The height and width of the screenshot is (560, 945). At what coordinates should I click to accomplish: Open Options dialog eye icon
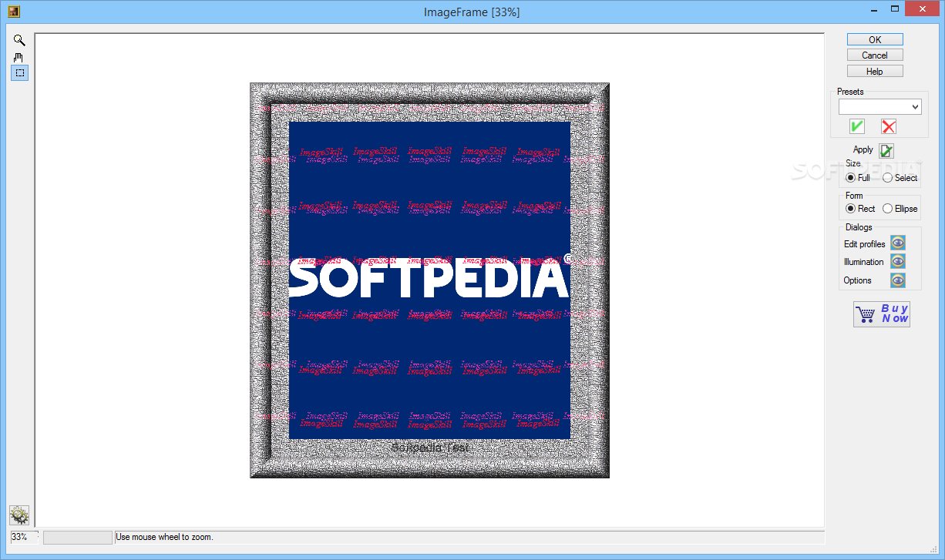coord(898,280)
